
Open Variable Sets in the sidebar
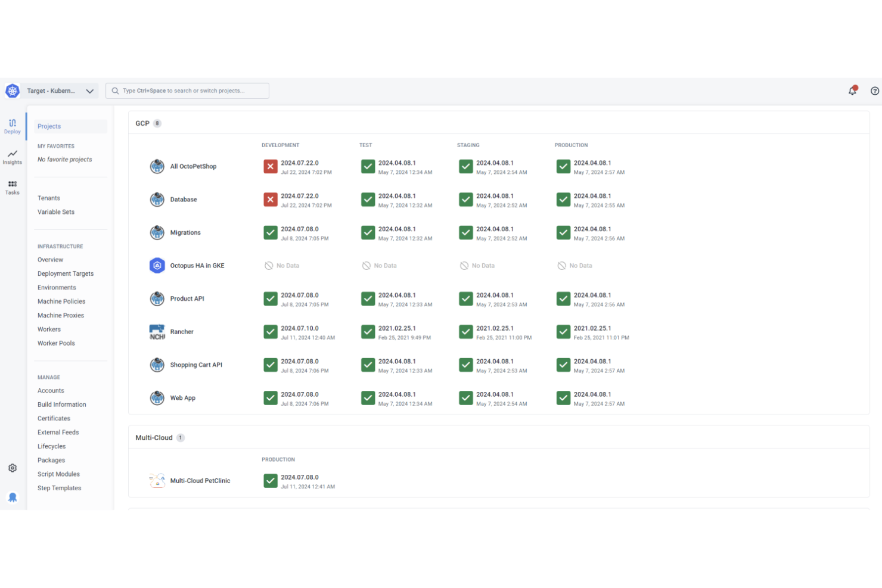[56, 212]
